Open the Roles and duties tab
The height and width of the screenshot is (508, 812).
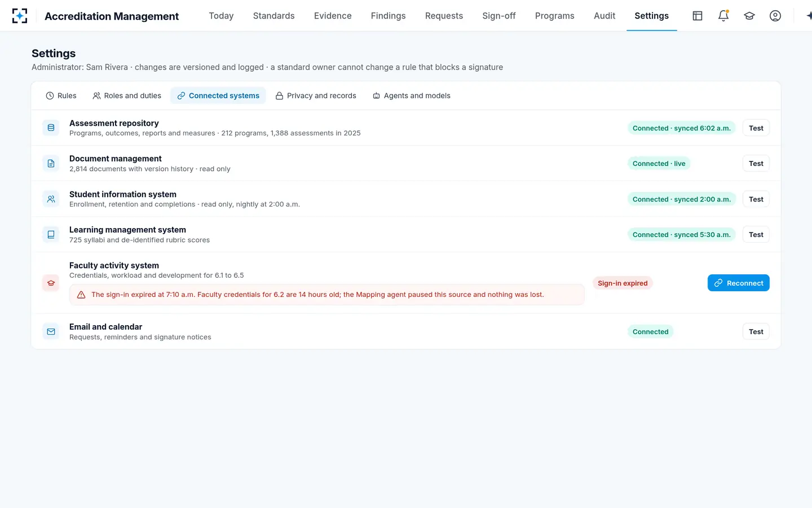(127, 95)
